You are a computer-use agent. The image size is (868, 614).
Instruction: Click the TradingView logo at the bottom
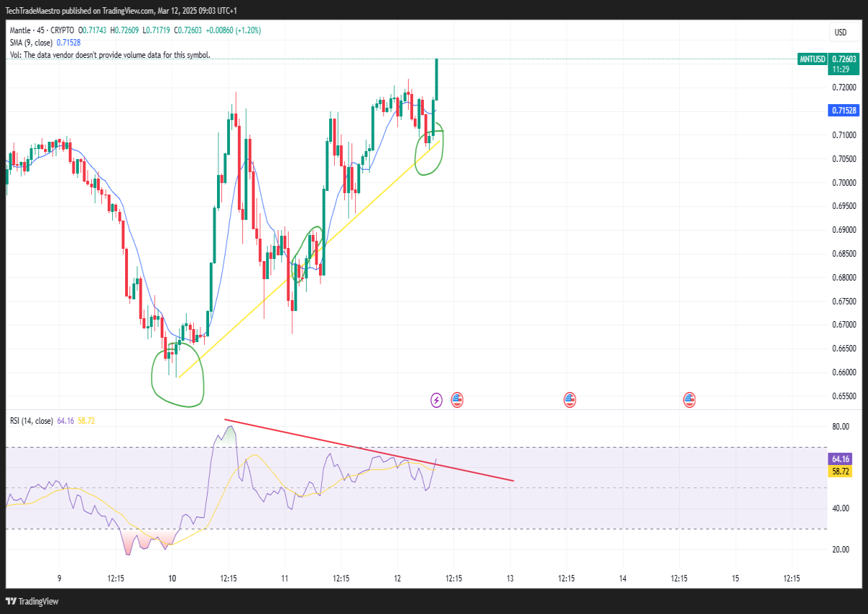(32, 601)
